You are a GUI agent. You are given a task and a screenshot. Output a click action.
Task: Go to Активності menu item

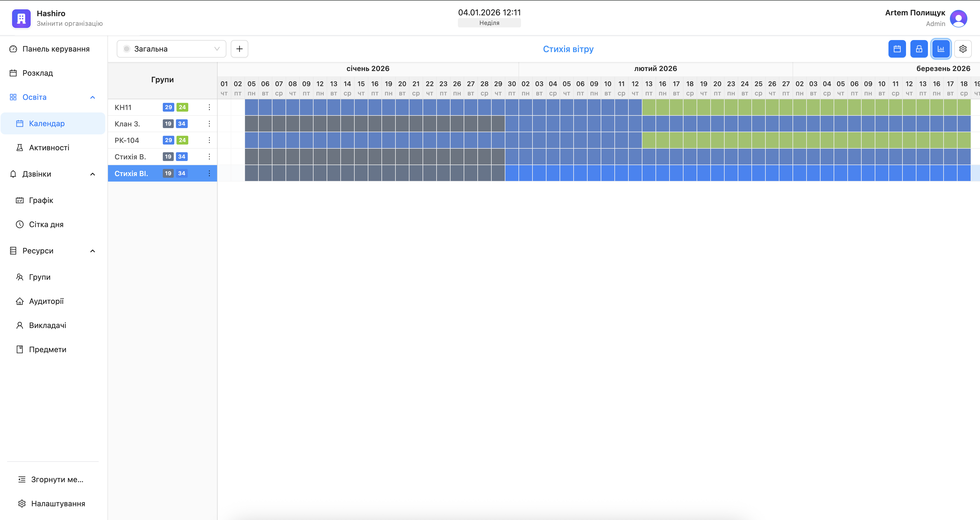click(x=49, y=148)
